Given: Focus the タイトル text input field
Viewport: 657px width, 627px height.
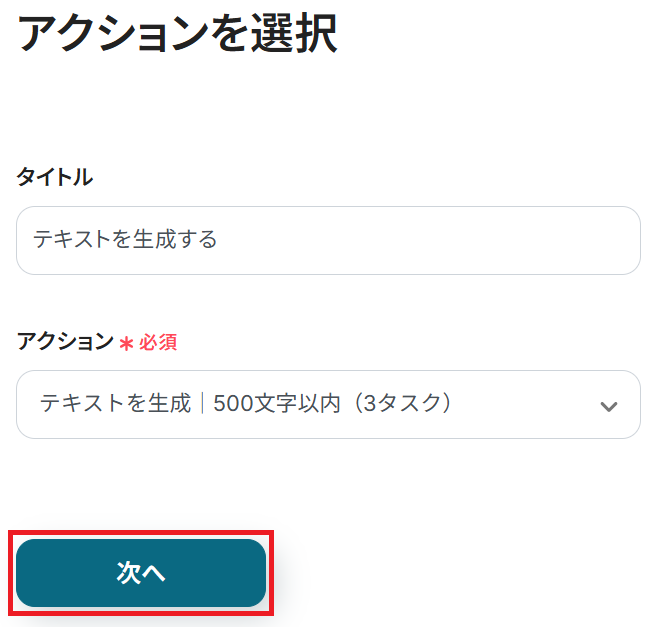Looking at the screenshot, I should [x=328, y=240].
